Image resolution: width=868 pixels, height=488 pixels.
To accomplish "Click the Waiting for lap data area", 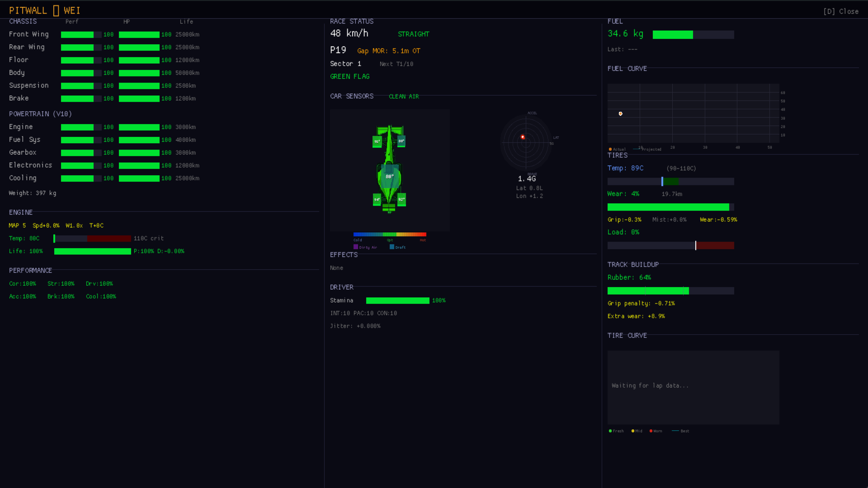I will click(650, 385).
